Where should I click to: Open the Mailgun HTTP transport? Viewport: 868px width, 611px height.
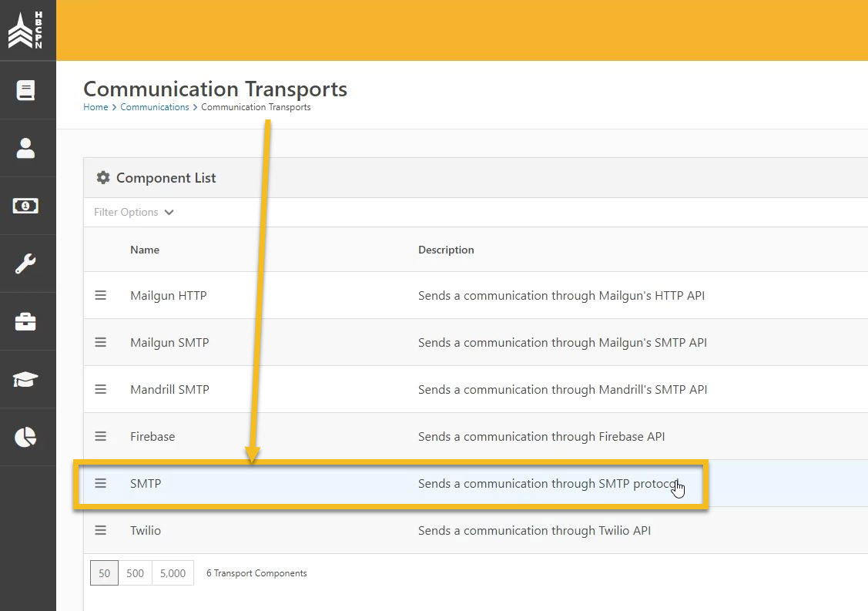pos(168,296)
